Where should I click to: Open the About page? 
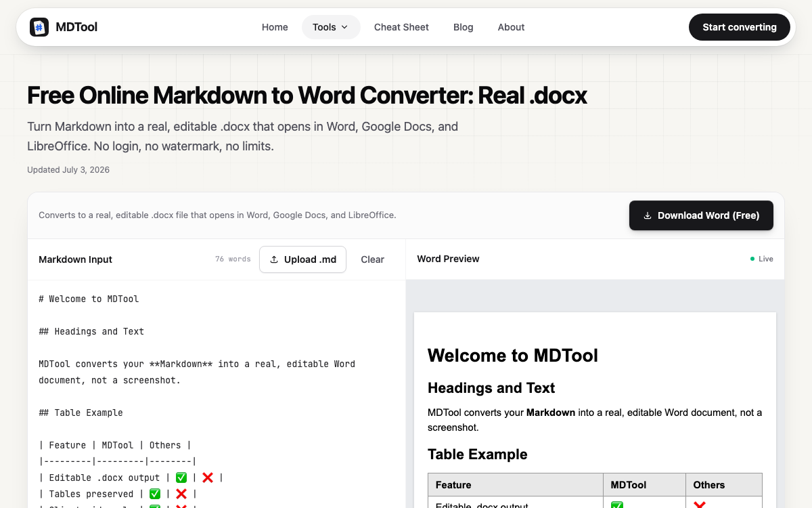tap(511, 27)
